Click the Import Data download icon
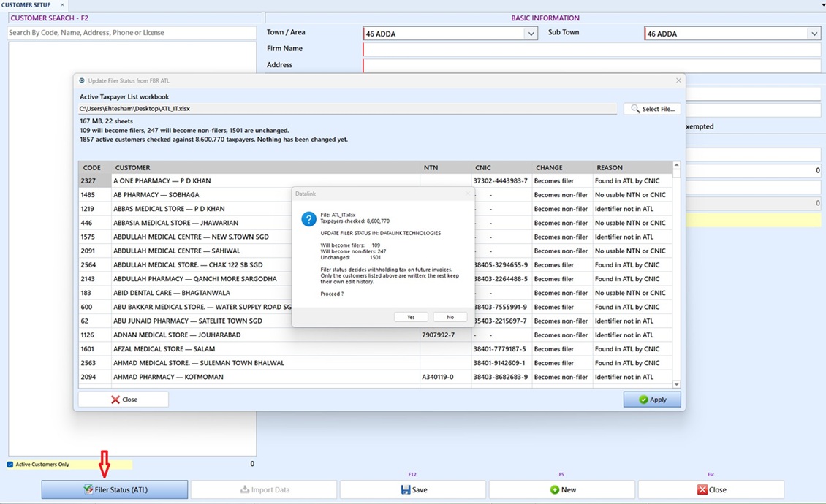Viewport: 826px width, 504px height. 244,489
